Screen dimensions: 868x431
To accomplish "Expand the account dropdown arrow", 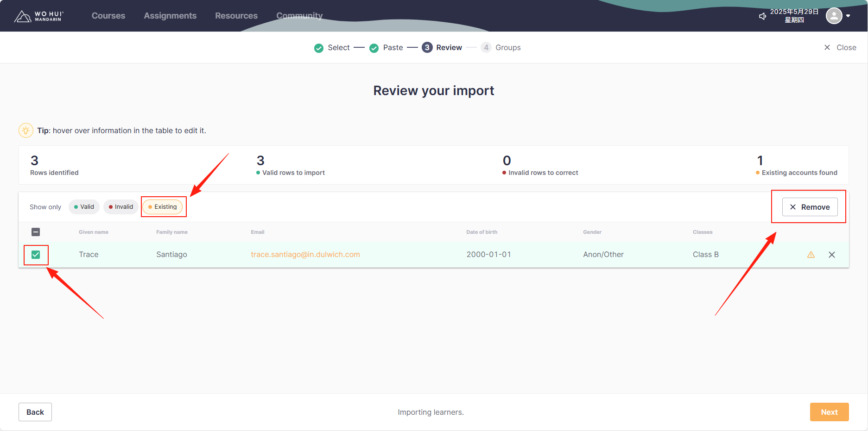I will (x=848, y=16).
